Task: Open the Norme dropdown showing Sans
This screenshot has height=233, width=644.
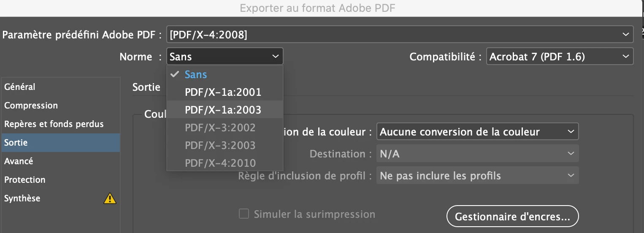Action: click(x=225, y=57)
